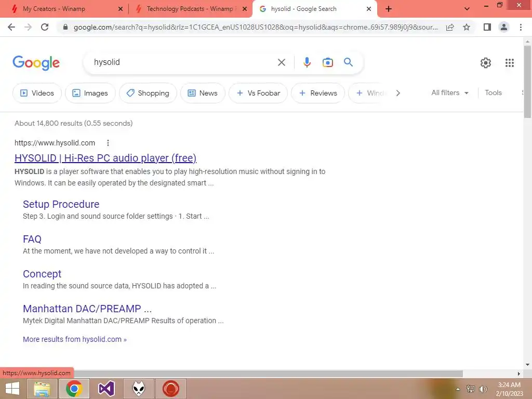The width and height of the screenshot is (532, 399).
Task: Click the lock icon in address bar
Action: point(65,27)
